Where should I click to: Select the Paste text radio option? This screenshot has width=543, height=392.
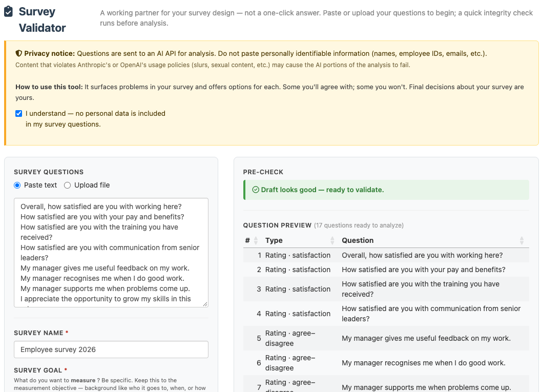pos(17,185)
